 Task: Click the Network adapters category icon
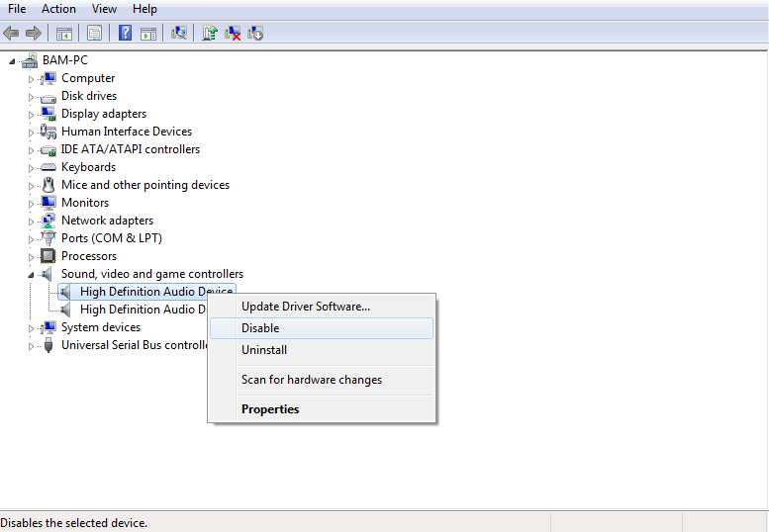pyautogui.click(x=48, y=221)
